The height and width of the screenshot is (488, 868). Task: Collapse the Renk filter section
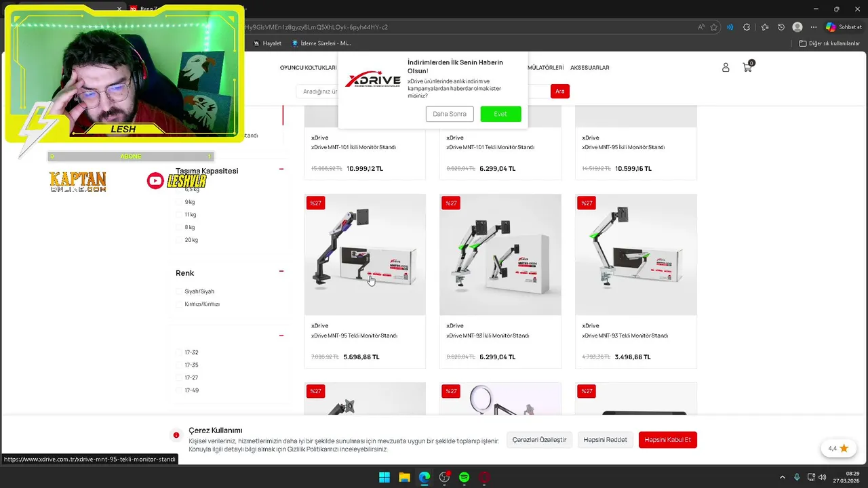pos(281,271)
